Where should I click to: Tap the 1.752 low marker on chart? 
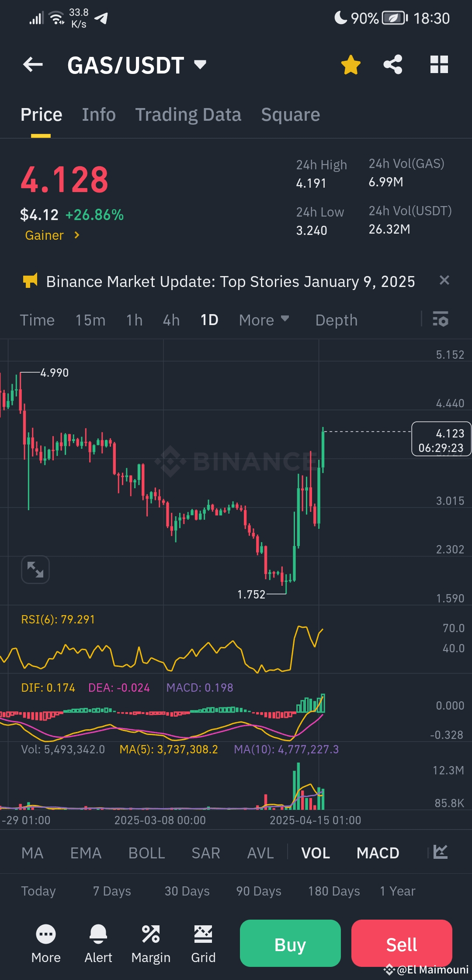click(x=251, y=595)
